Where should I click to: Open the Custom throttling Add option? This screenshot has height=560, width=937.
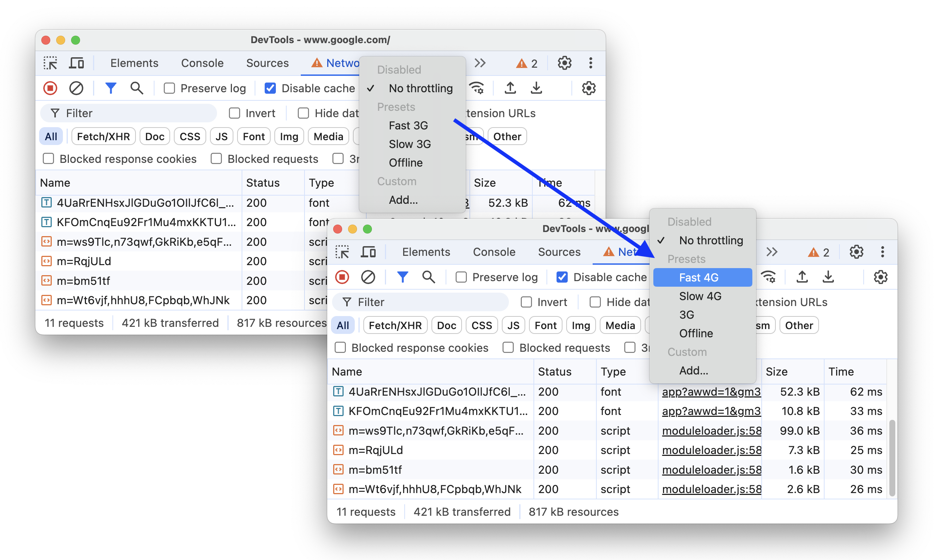694,371
